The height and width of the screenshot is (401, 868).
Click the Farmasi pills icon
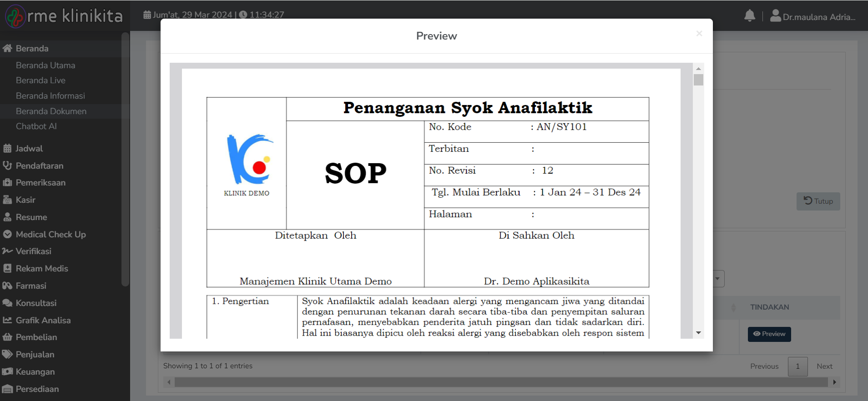pos(7,286)
